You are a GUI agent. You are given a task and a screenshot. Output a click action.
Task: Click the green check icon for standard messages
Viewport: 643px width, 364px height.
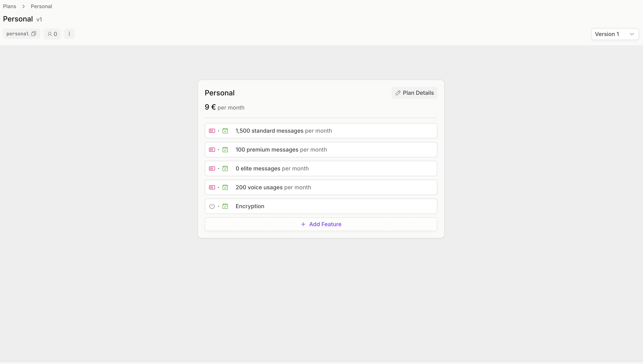[x=225, y=131]
